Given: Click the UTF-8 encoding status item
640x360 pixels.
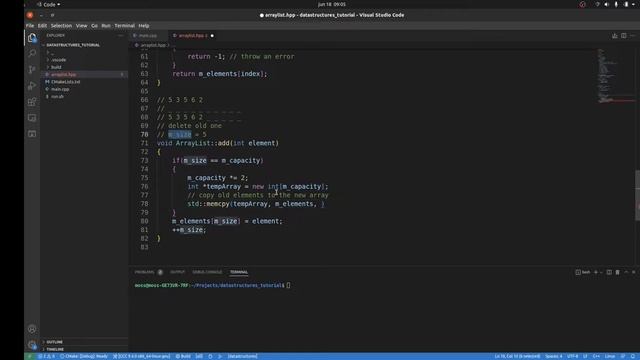Looking at the screenshot, I should tap(573, 356).
